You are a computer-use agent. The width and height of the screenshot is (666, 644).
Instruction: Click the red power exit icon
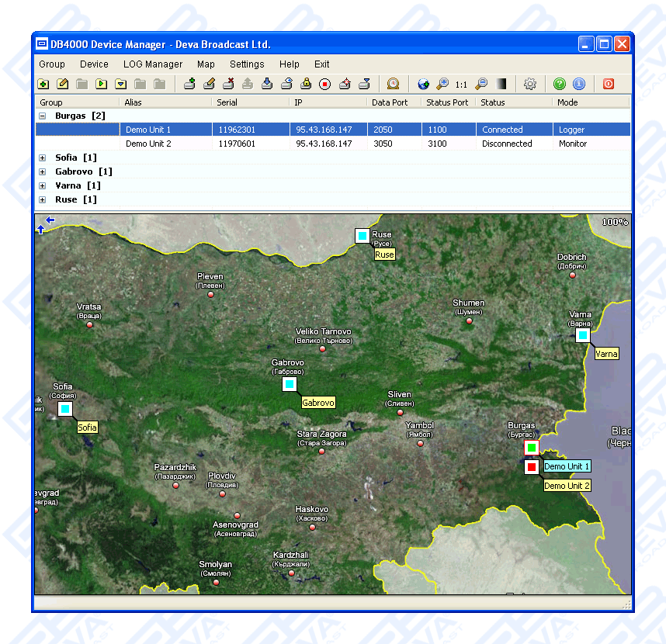coord(609,84)
